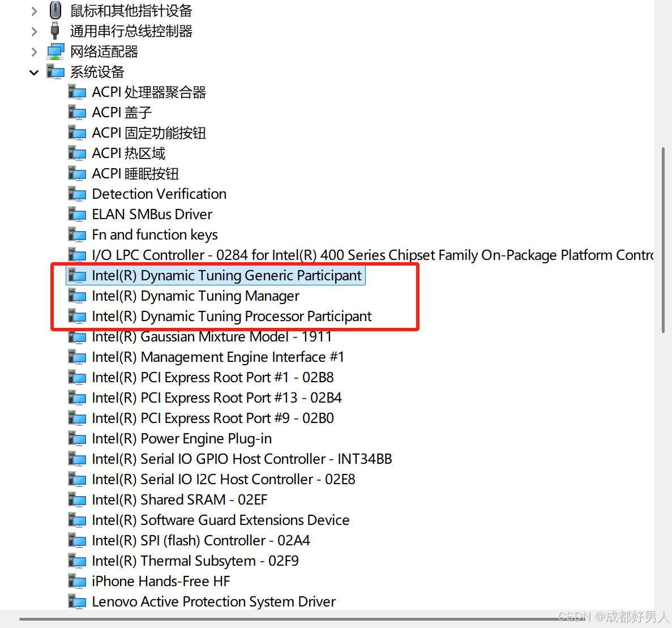The height and width of the screenshot is (628, 672).
Task: Select iPhone Hands-Free HF entry
Action: click(x=161, y=581)
